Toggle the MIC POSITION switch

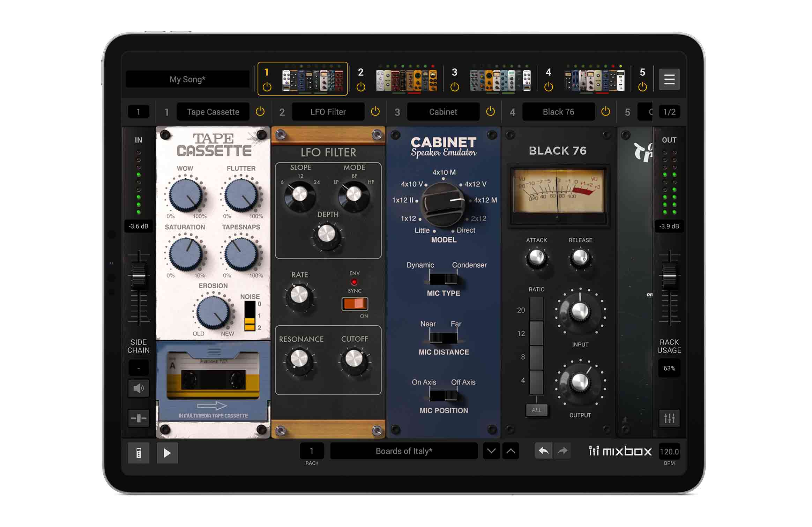click(x=444, y=396)
